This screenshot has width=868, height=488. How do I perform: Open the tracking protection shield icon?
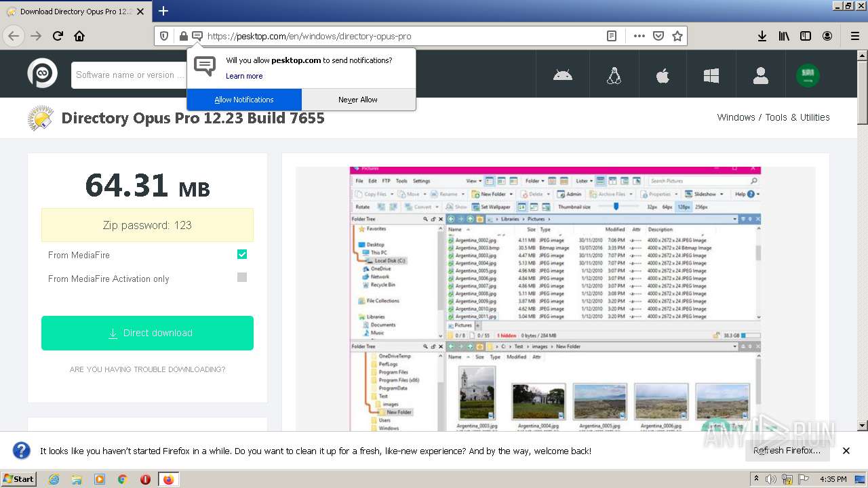tap(164, 36)
